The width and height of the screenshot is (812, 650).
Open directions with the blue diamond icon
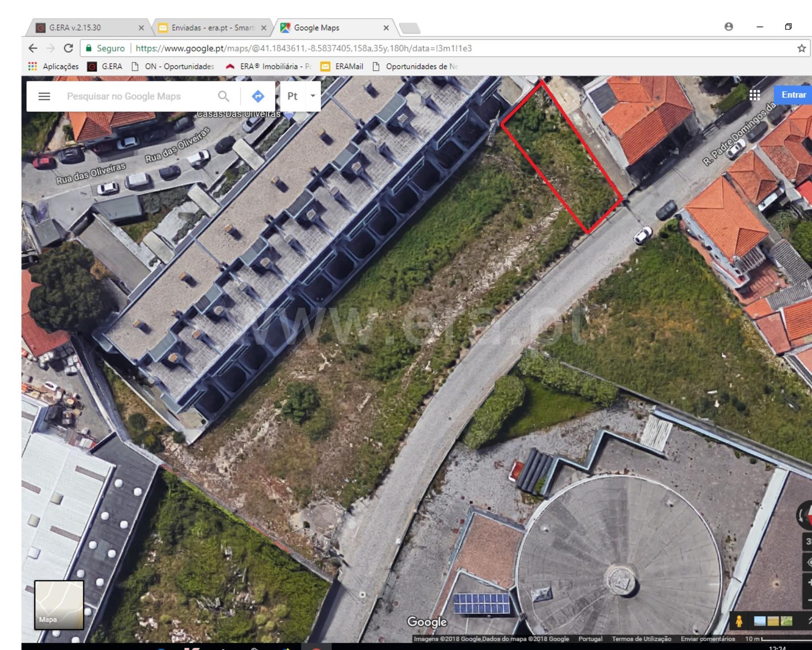pyautogui.click(x=258, y=96)
